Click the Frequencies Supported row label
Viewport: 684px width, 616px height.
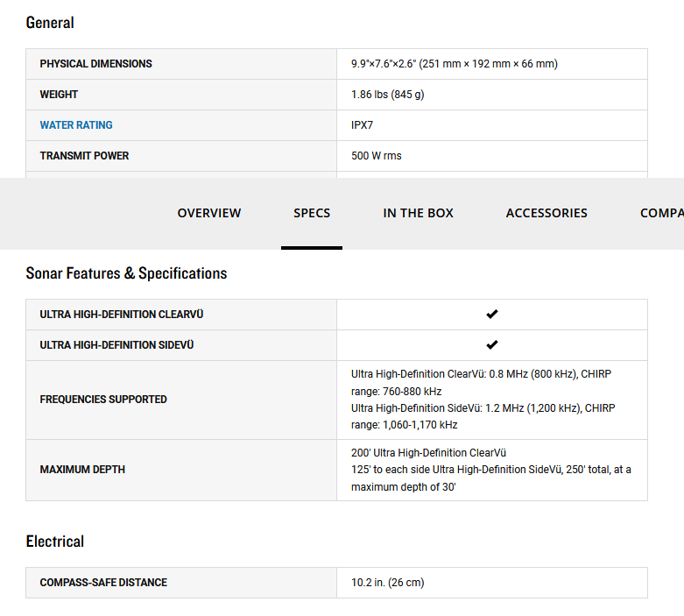[x=103, y=400]
